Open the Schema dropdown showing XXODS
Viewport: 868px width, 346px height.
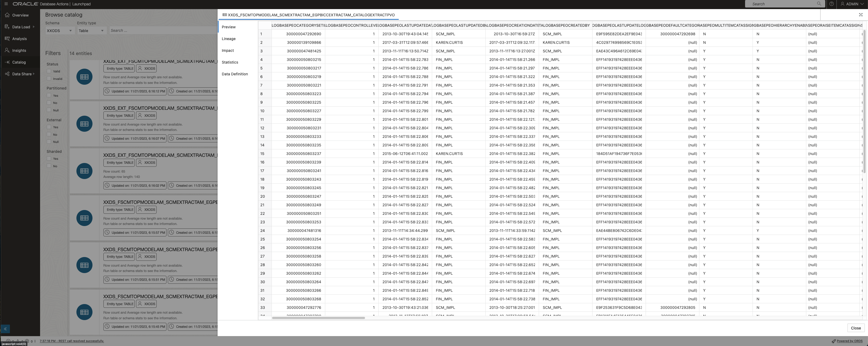pos(60,30)
